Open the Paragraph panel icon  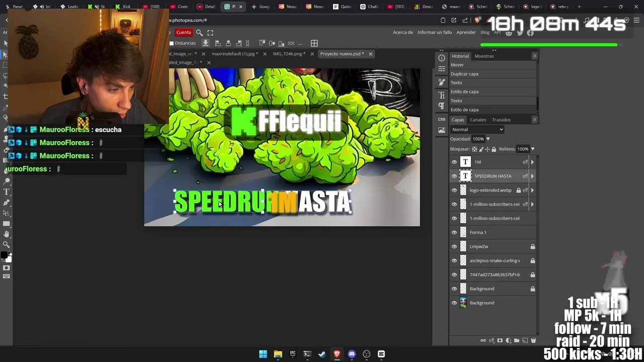[442, 106]
